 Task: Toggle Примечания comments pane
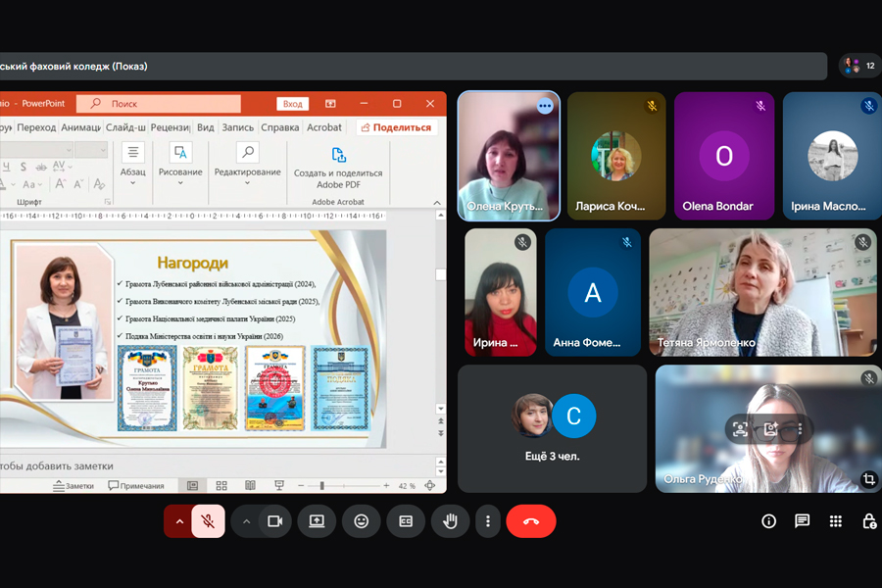click(x=136, y=486)
